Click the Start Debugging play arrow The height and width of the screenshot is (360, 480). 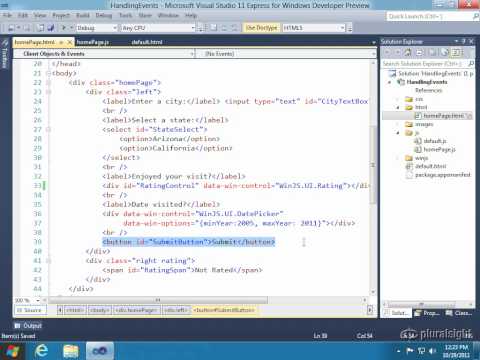pos(64,28)
